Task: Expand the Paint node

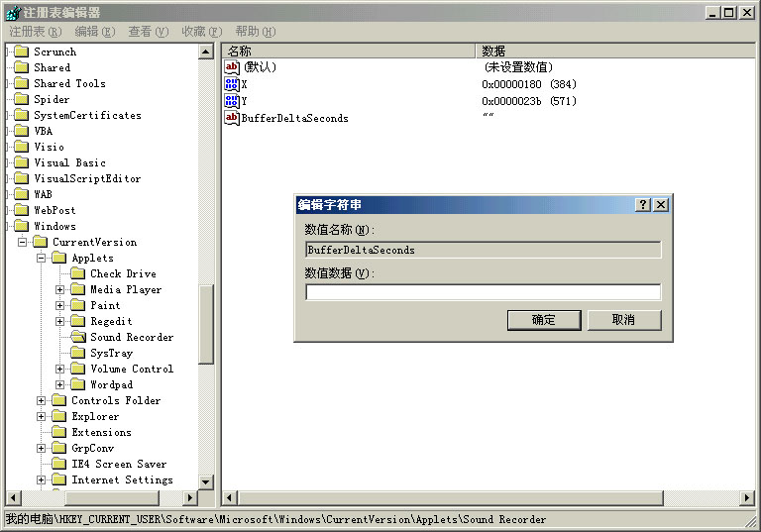Action: click(60, 305)
